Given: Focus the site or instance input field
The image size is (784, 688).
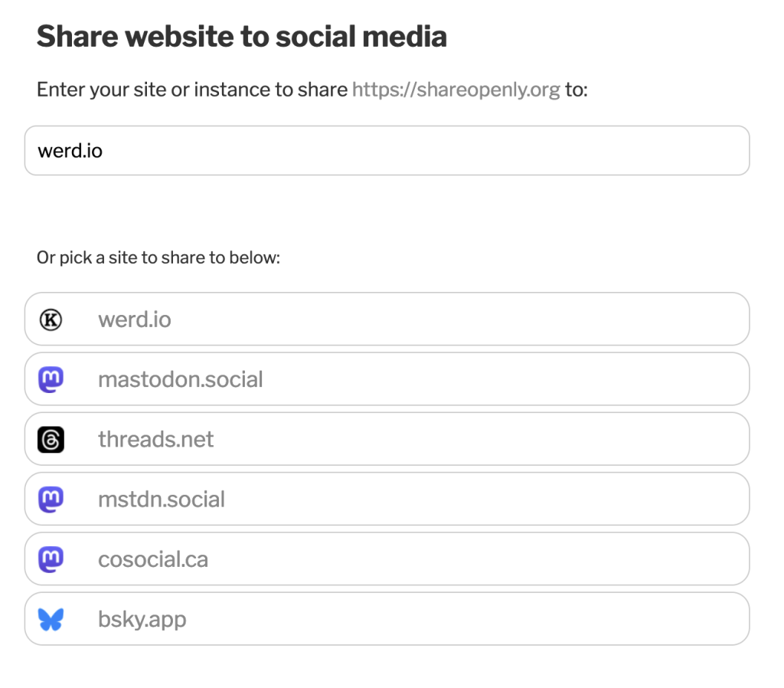Looking at the screenshot, I should pyautogui.click(x=387, y=151).
